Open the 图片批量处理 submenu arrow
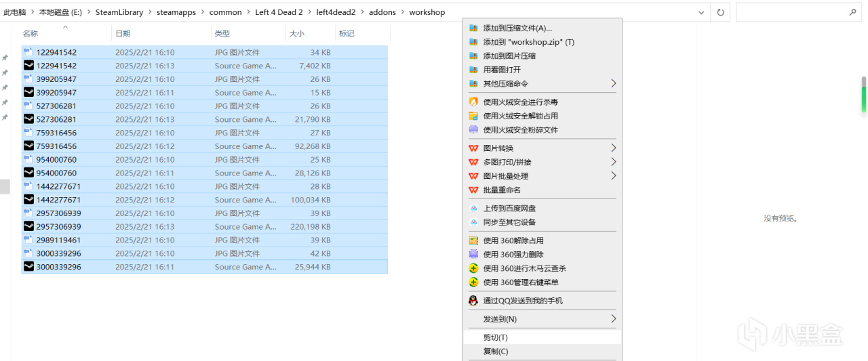 tap(613, 175)
